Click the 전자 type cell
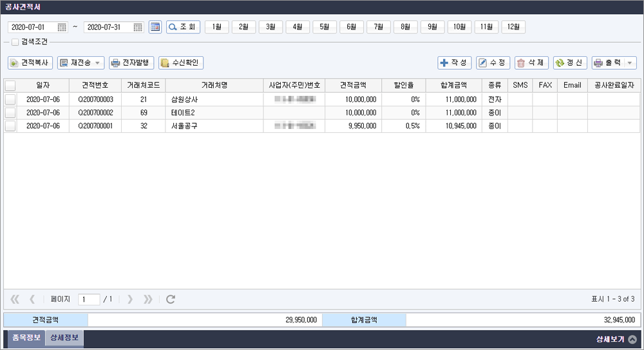The width and height of the screenshot is (644, 350). tap(495, 99)
